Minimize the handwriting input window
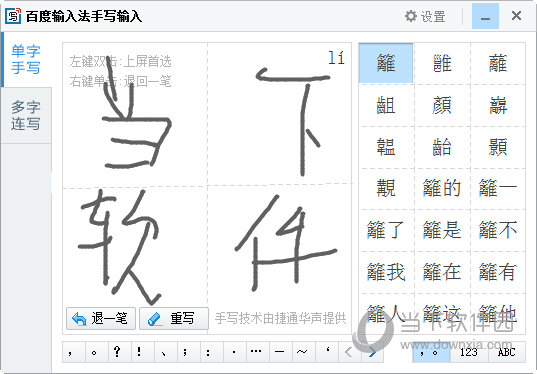The image size is (537, 374). coord(485,16)
